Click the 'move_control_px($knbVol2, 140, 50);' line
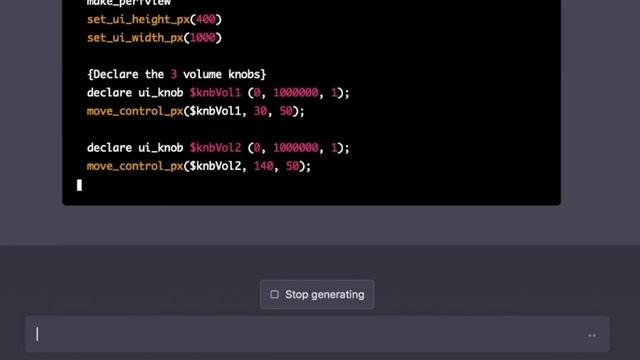This screenshot has width=640, height=360. pos(199,166)
